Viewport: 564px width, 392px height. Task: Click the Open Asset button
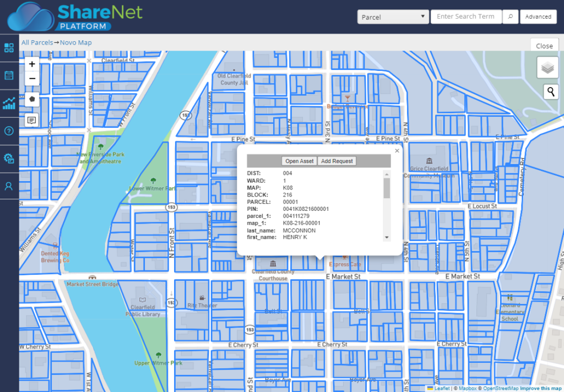click(299, 161)
